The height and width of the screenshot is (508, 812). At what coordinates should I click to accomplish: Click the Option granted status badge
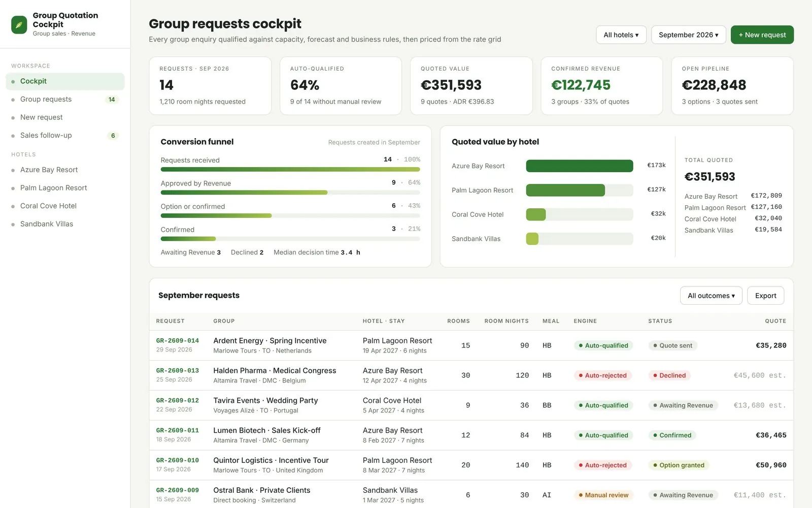pyautogui.click(x=679, y=465)
